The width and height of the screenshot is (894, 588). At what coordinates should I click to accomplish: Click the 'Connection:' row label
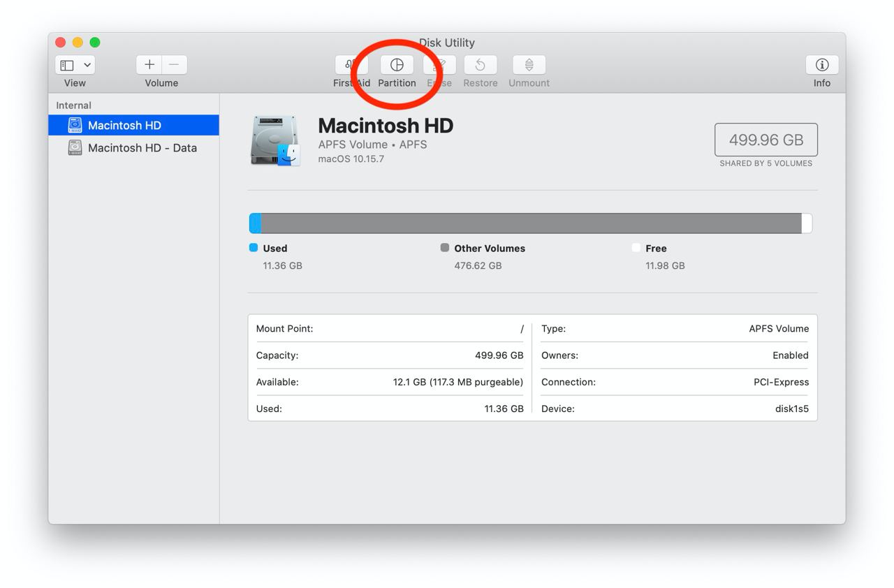(x=569, y=382)
